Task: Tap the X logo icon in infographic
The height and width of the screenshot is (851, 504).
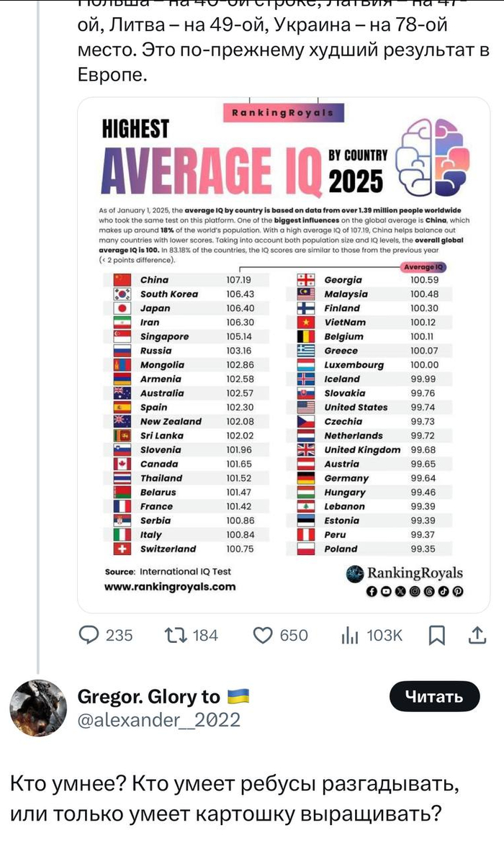Action: pyautogui.click(x=400, y=592)
